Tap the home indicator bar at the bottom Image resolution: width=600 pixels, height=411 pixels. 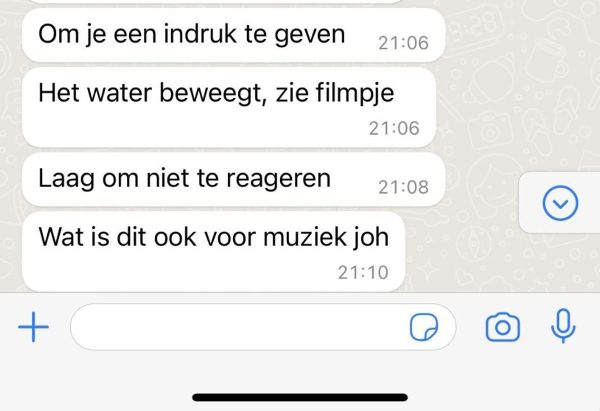[300, 397]
